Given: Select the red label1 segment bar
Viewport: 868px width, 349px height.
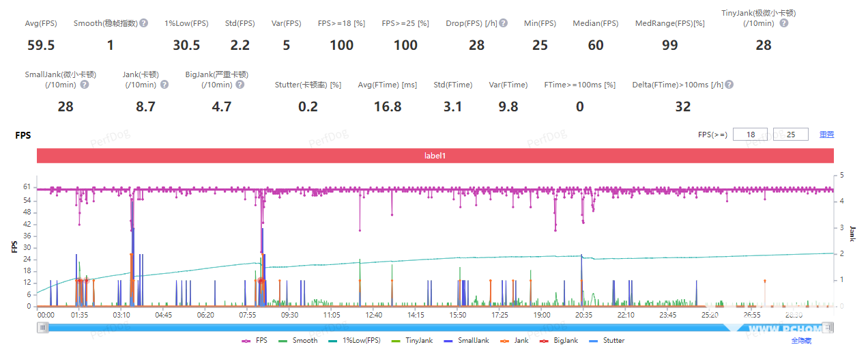Looking at the screenshot, I should tap(435, 156).
